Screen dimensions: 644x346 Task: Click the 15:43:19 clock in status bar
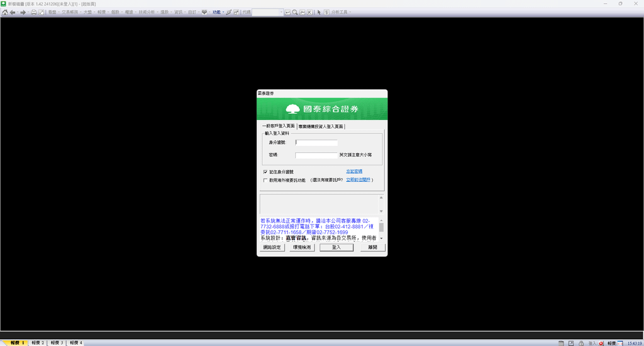(x=635, y=343)
